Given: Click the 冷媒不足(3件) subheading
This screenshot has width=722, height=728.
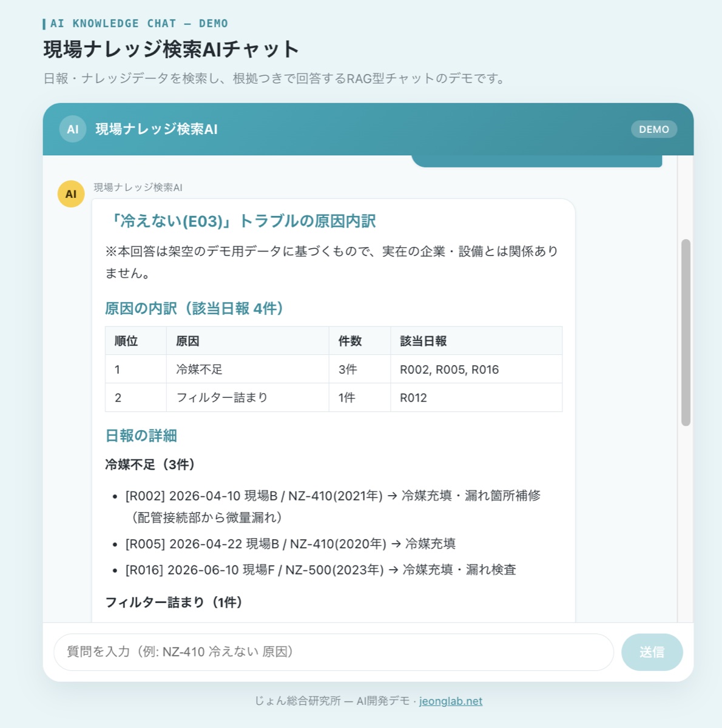Looking at the screenshot, I should pos(150,465).
